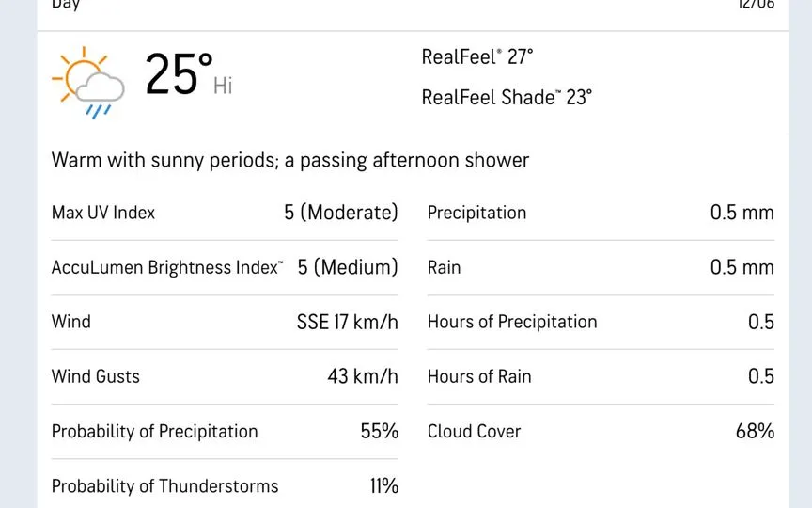Click the Hi label beside temperature
This screenshot has height=508, width=812.
(x=223, y=86)
